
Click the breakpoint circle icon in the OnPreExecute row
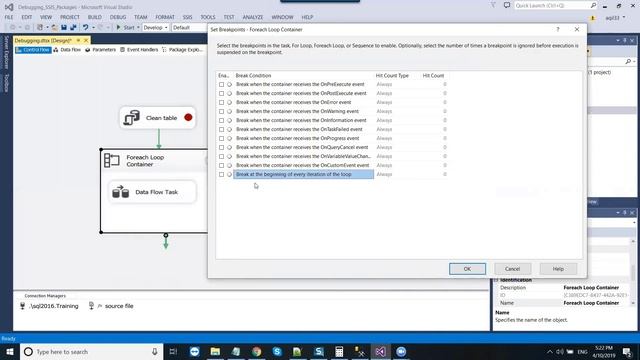[229, 84]
